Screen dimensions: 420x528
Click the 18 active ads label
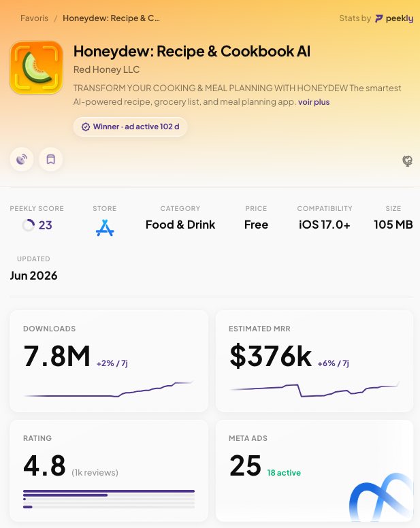pos(284,473)
